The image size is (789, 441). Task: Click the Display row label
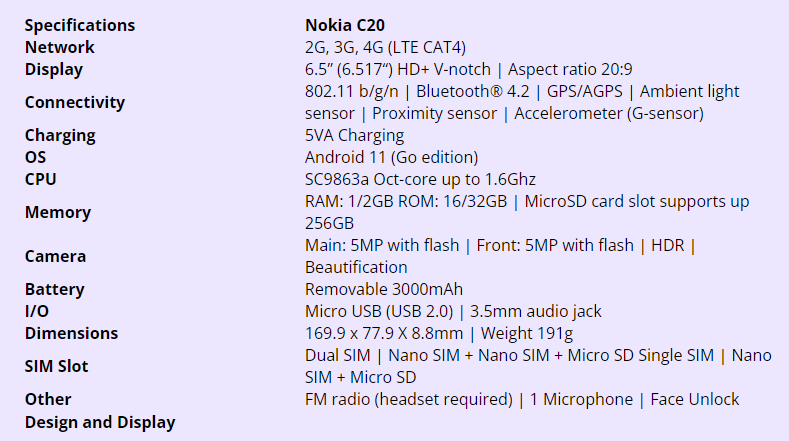click(x=54, y=69)
